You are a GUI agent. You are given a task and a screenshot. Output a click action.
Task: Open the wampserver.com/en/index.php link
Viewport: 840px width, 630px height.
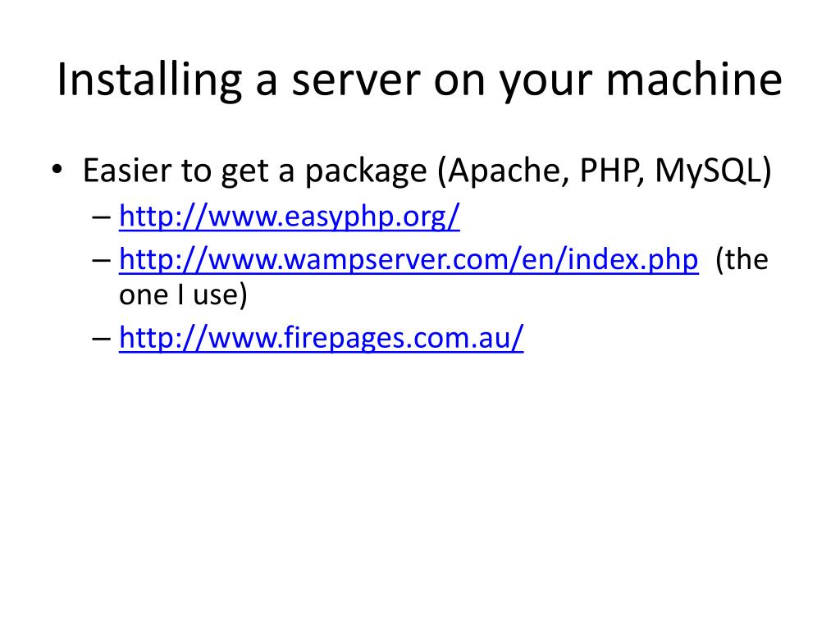[409, 260]
